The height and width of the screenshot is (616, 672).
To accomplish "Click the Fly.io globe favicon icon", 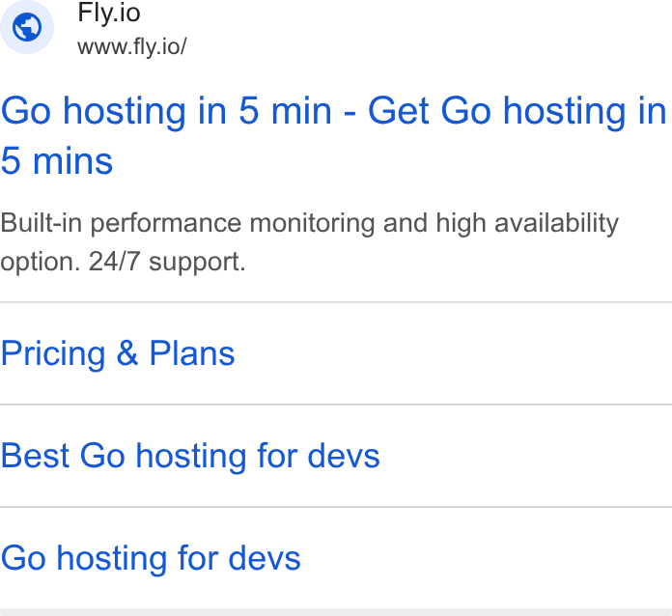I will 27,27.
